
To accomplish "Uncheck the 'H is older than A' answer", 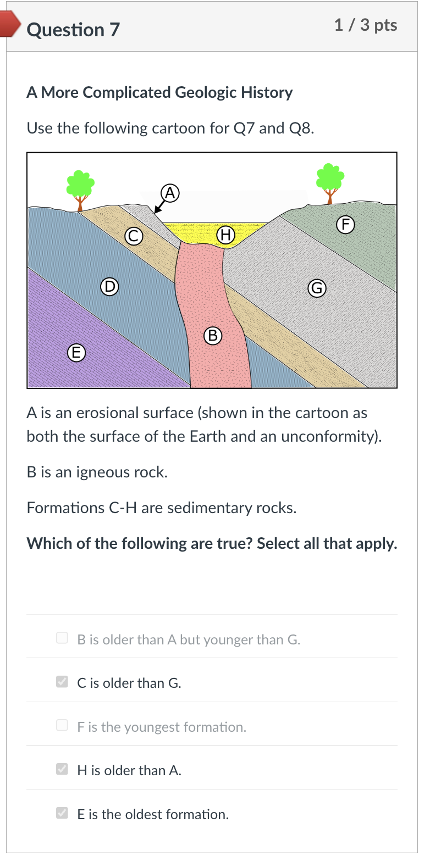I will [62, 769].
